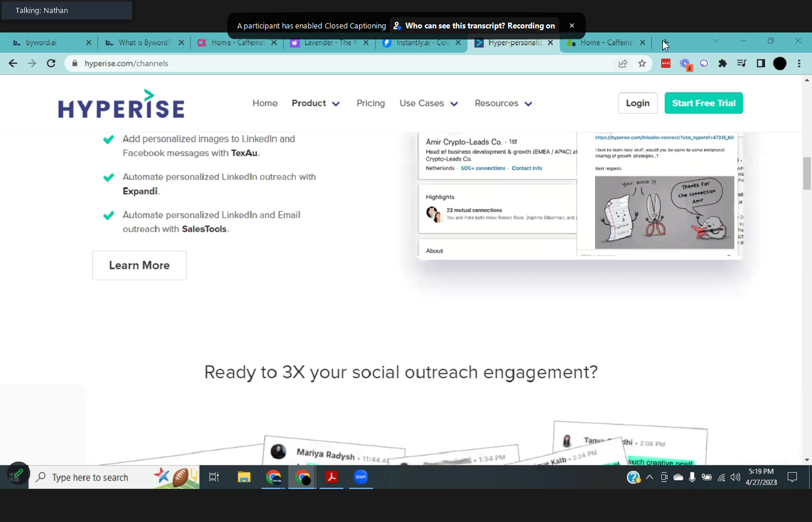
Task: Click the page vertical scrollbar thumb
Action: click(x=807, y=173)
